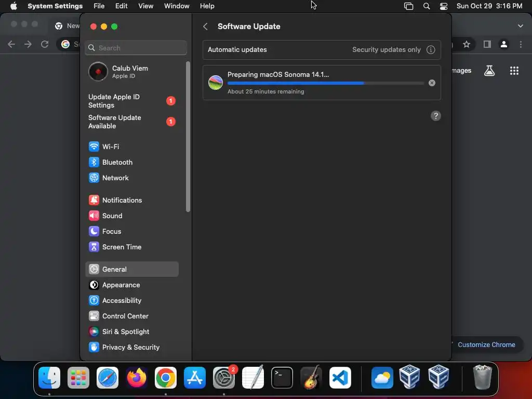Launch GarageBand from the Dock

tap(311, 378)
